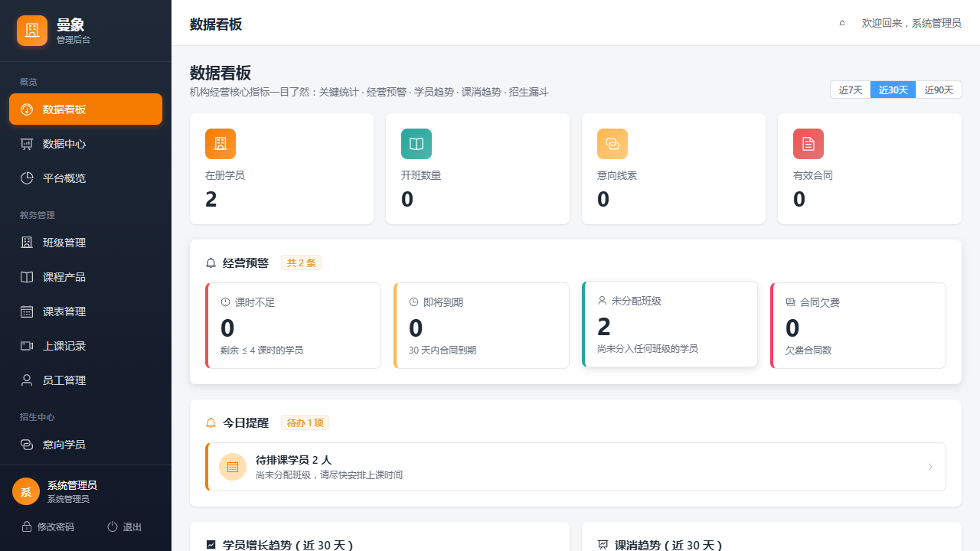The width and height of the screenshot is (980, 551).
Task: Click the 员工管理 person icon
Action: (27, 380)
